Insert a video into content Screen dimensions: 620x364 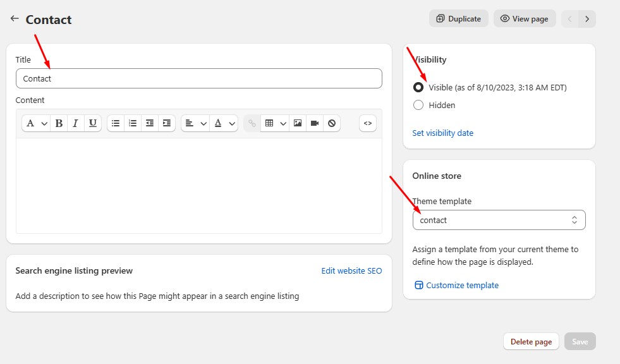315,123
